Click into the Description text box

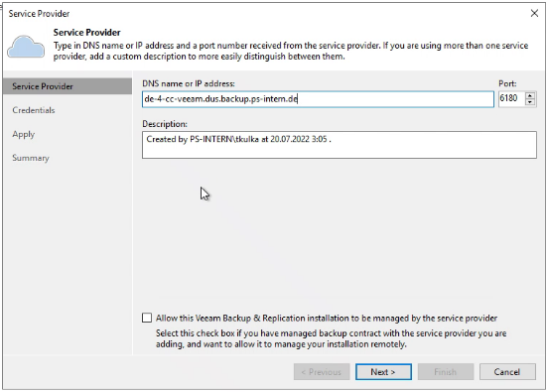pyautogui.click(x=340, y=145)
